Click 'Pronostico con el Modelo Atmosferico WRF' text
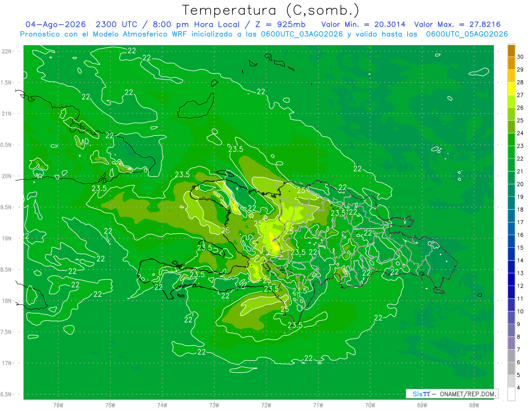 click(x=104, y=34)
